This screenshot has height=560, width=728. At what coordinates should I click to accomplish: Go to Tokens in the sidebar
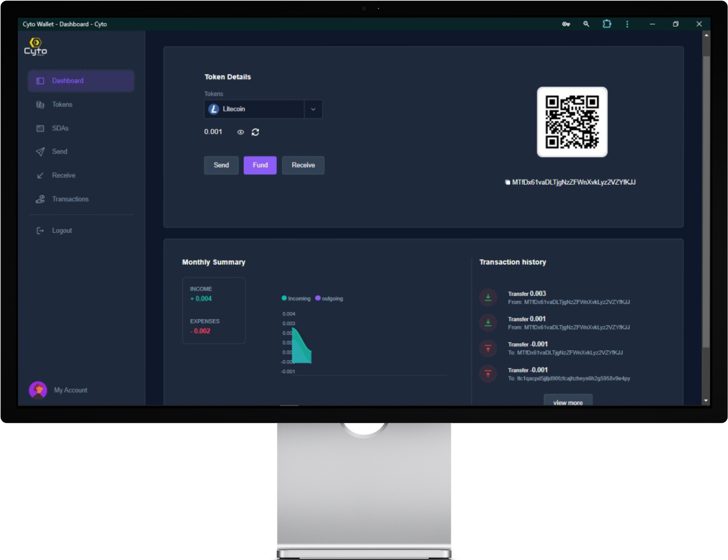[x=62, y=104]
